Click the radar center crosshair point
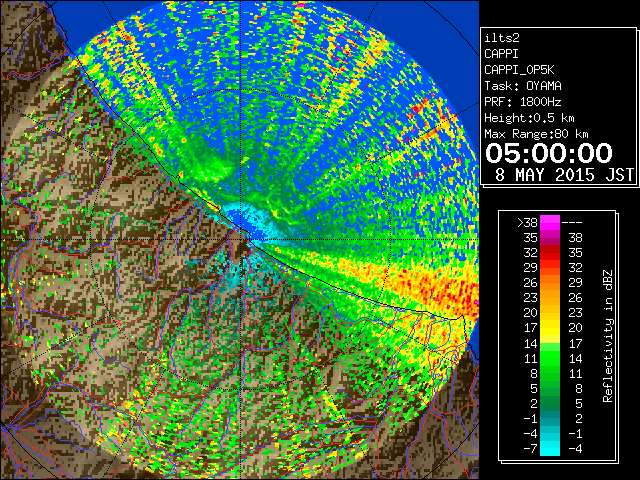The height and width of the screenshot is (480, 640). [241, 239]
